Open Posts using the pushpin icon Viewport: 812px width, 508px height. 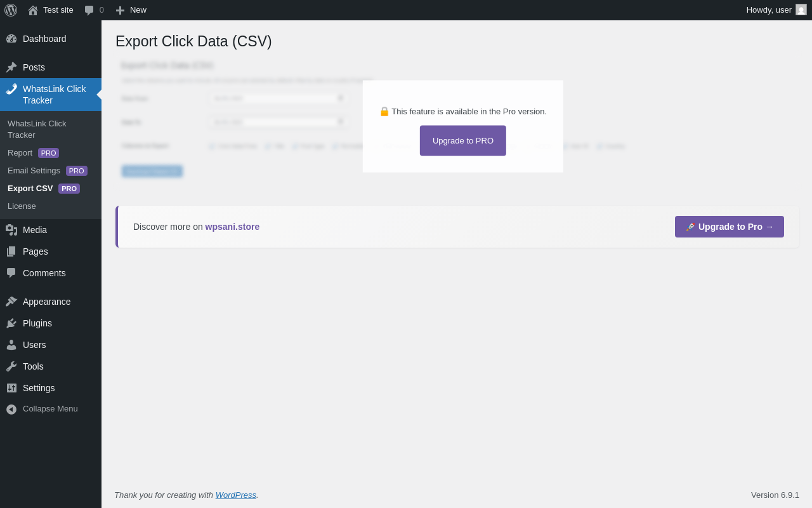click(x=11, y=67)
